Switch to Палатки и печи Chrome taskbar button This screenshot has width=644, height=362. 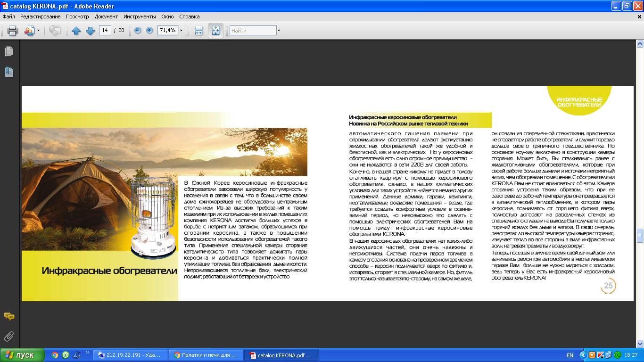206,355
